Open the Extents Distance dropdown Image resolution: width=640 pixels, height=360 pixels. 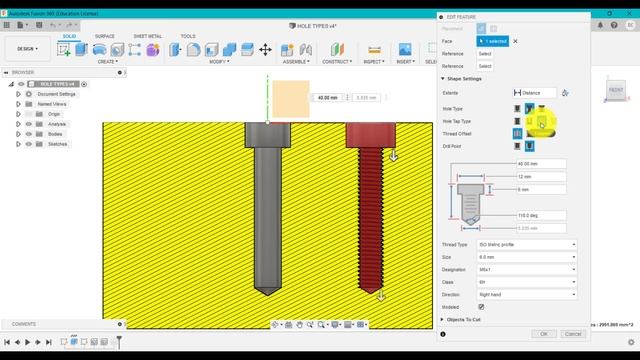[x=534, y=93]
